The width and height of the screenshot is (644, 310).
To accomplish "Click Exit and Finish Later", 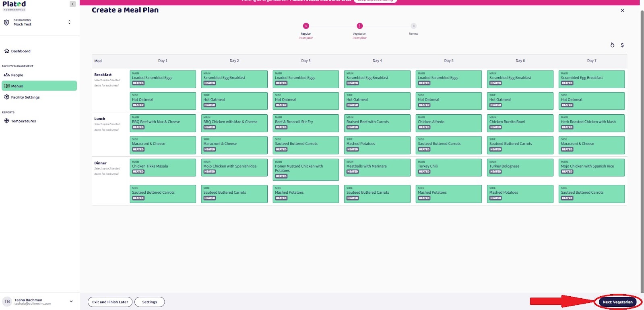I will (110, 302).
